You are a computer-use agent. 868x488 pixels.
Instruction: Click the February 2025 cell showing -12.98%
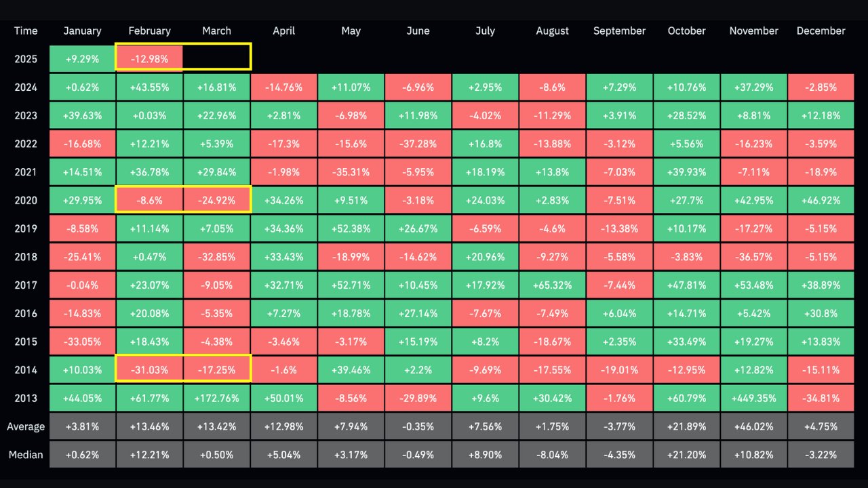[149, 59]
